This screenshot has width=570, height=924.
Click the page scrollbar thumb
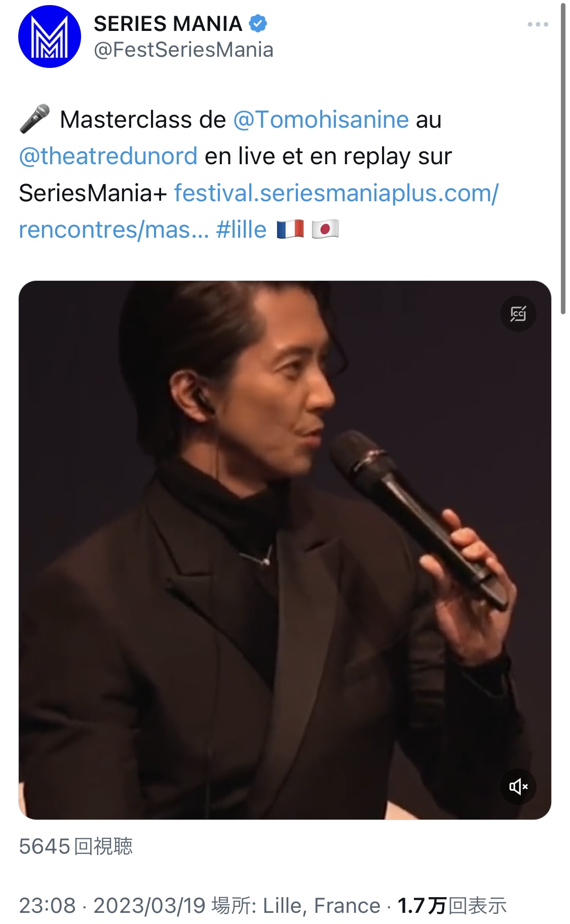(563, 159)
